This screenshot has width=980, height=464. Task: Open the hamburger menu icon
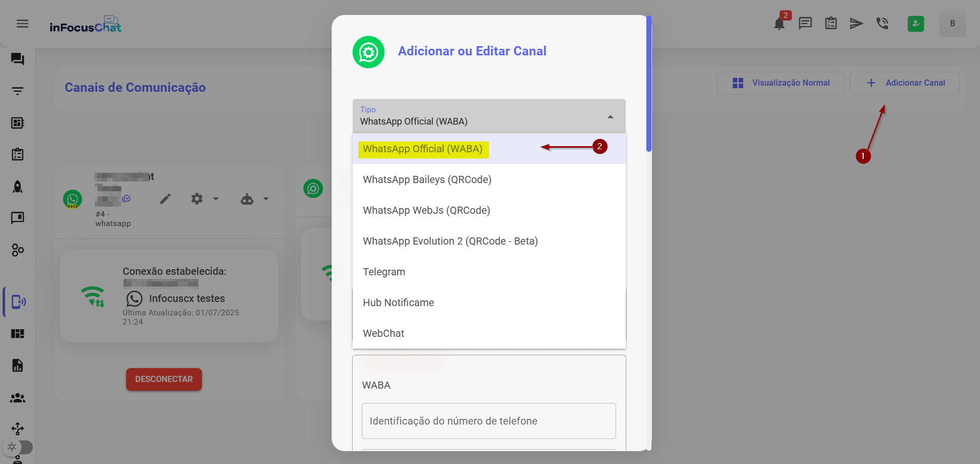(x=23, y=24)
